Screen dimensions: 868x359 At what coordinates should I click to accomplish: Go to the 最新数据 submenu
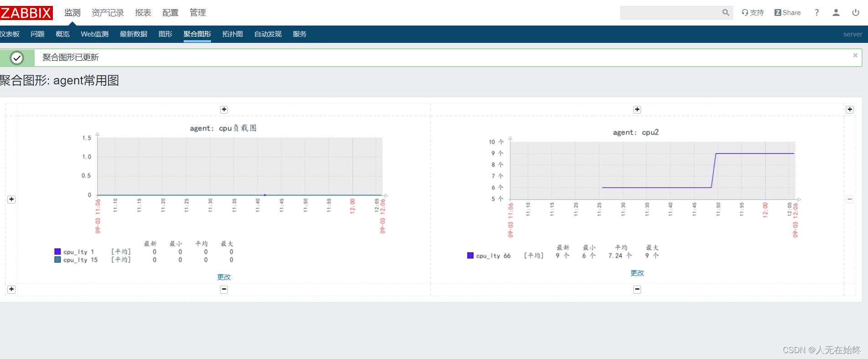coord(134,34)
